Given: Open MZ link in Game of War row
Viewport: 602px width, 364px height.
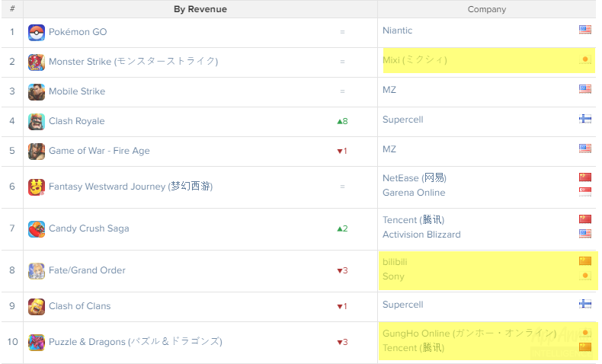Looking at the screenshot, I should 389,149.
